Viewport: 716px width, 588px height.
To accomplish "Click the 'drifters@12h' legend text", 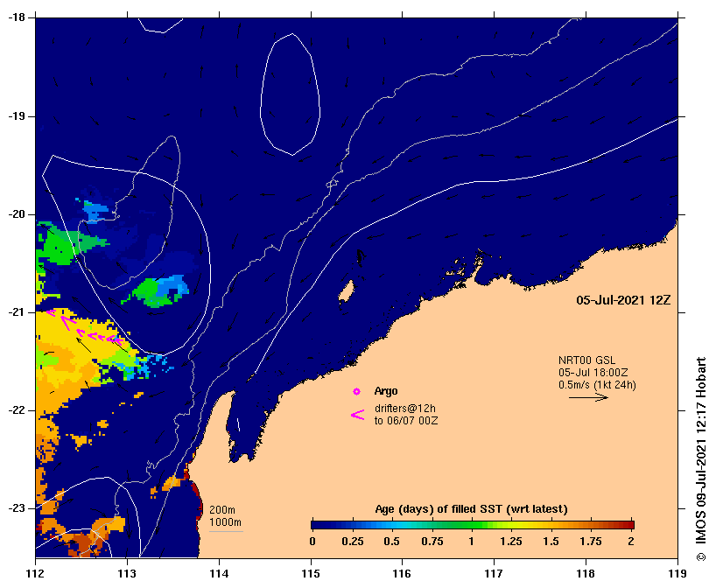I will (x=405, y=408).
